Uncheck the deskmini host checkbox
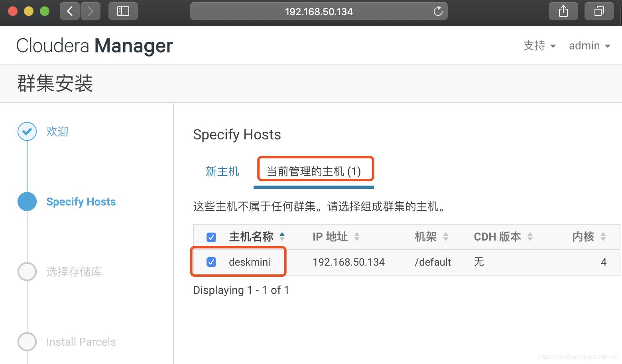Image resolution: width=622 pixels, height=364 pixels. [211, 262]
